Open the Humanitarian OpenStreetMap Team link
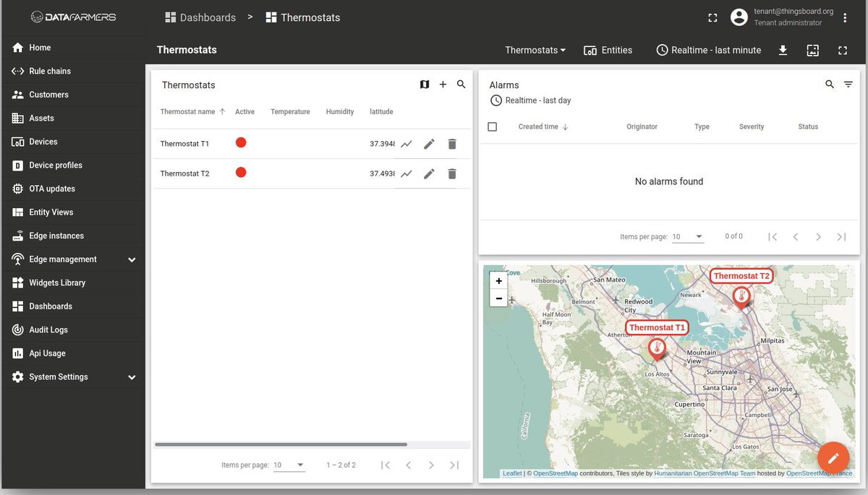The height and width of the screenshot is (495, 868). click(x=703, y=473)
